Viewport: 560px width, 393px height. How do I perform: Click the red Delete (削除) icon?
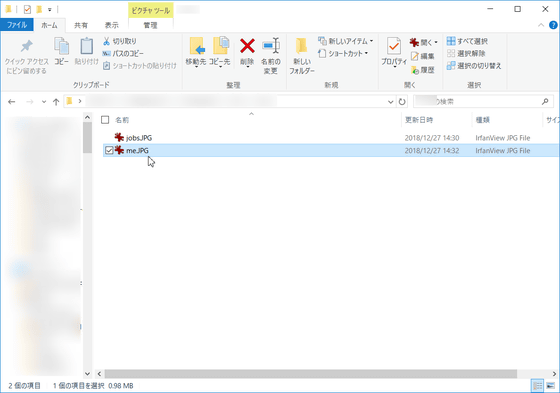pyautogui.click(x=247, y=46)
